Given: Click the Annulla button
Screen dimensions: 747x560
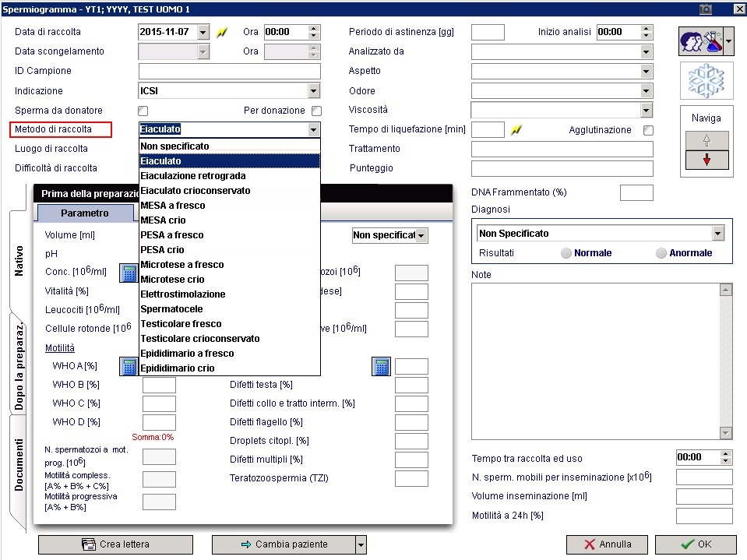Looking at the screenshot, I should [607, 544].
